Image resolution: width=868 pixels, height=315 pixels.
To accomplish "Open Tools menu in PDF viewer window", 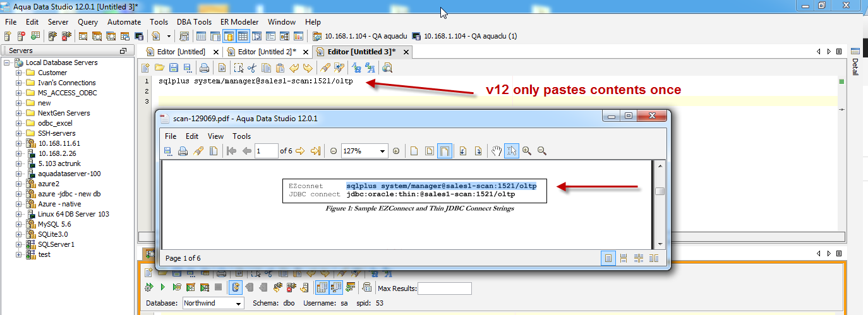I will click(241, 136).
